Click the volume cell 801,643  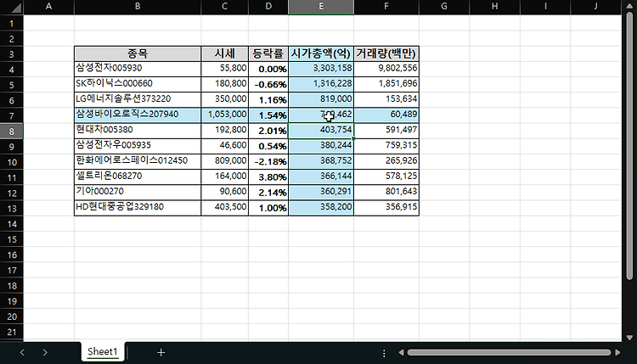pyautogui.click(x=386, y=193)
